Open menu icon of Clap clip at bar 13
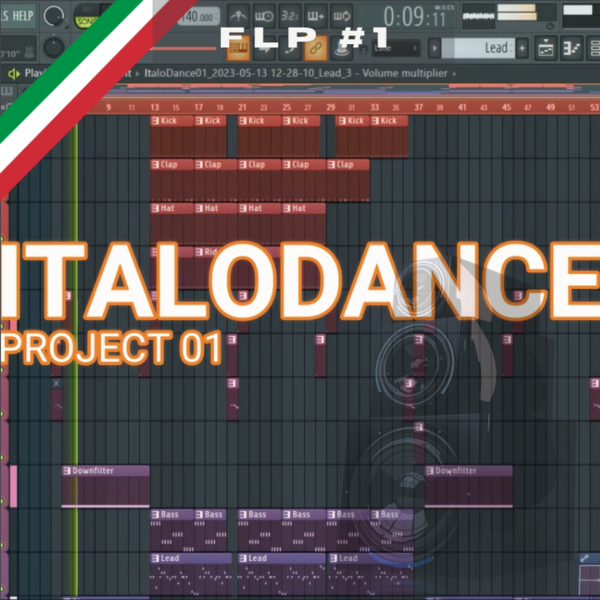Viewport: 600px width, 600px height. click(x=155, y=165)
